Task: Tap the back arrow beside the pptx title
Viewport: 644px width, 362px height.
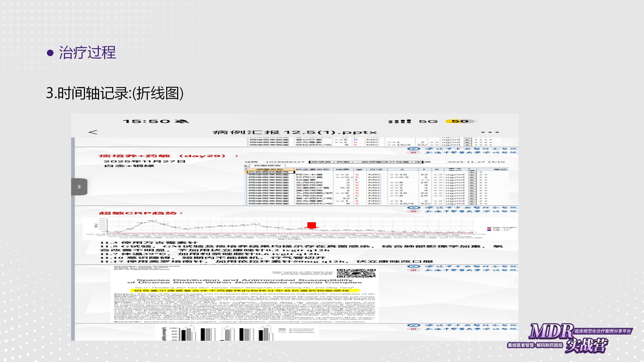Action: (x=93, y=132)
